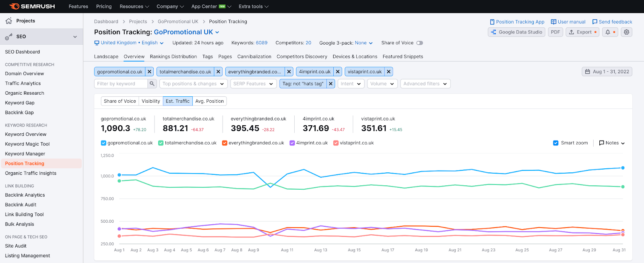This screenshot has height=263, width=644.
Task: Clear the hats tag filter
Action: [330, 84]
